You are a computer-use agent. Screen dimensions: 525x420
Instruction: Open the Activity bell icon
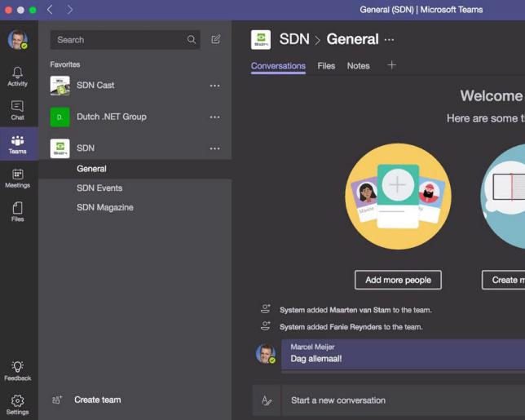[x=17, y=72]
